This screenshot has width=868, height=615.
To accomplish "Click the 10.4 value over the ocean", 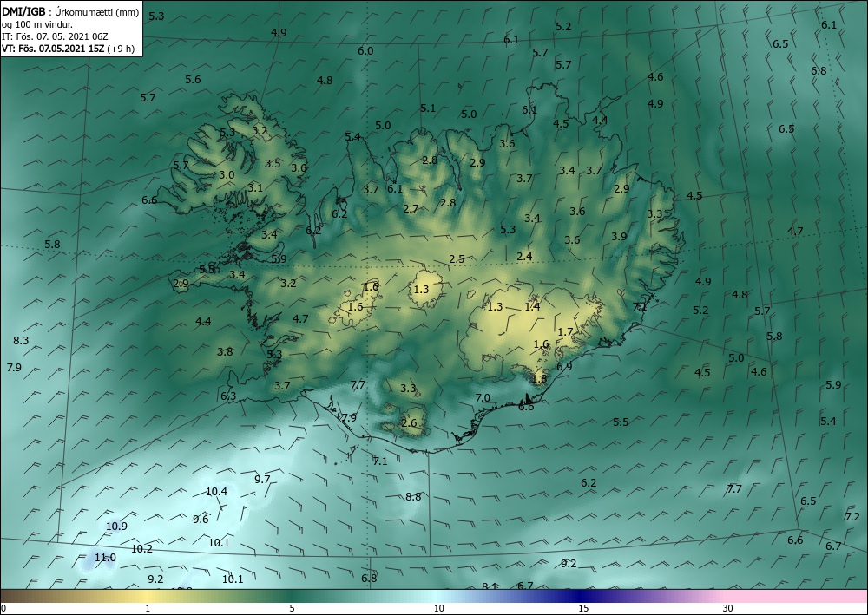I will pyautogui.click(x=216, y=492).
